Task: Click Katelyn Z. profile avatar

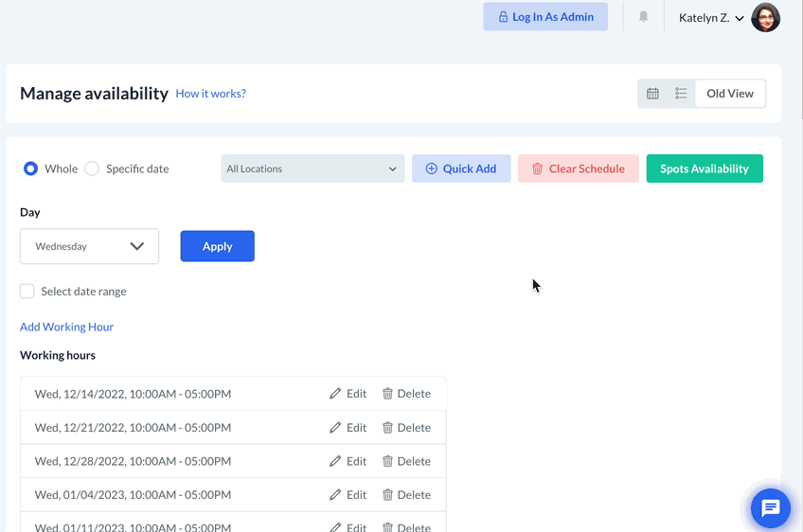Action: click(765, 17)
